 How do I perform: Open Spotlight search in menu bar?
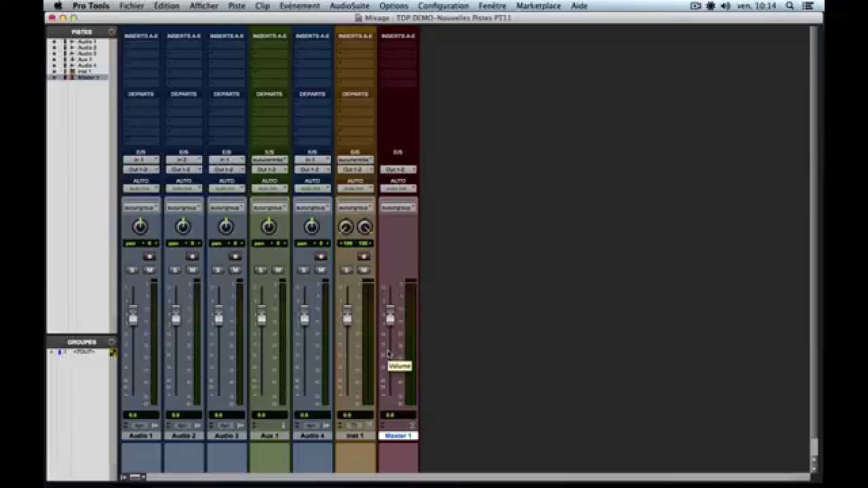pos(789,5)
